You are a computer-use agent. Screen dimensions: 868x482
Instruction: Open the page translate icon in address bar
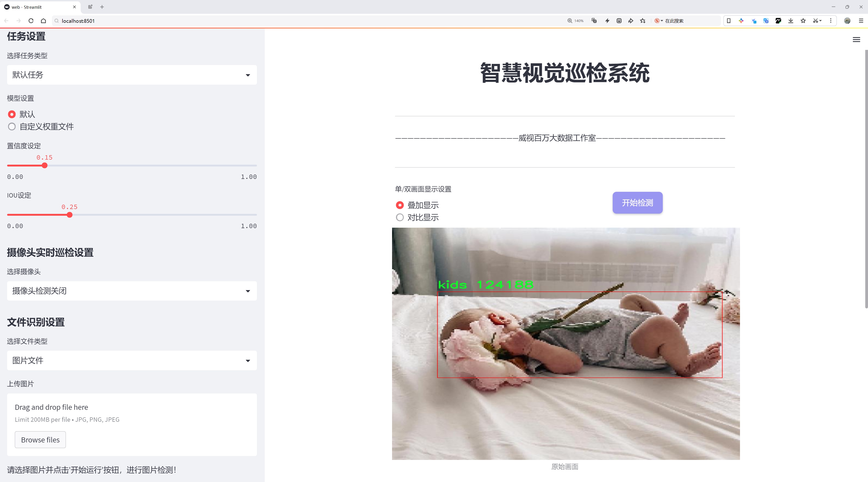pyautogui.click(x=594, y=21)
